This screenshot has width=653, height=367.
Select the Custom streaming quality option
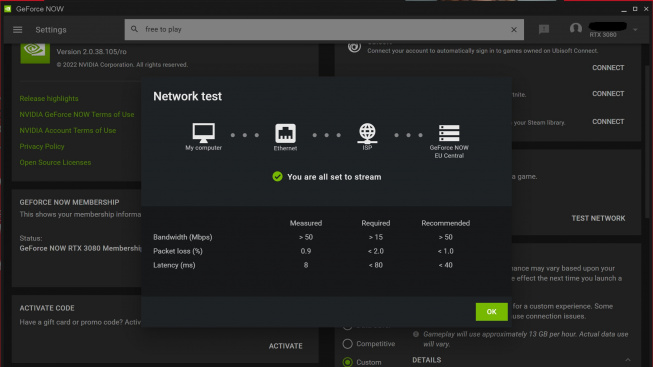coord(347,362)
